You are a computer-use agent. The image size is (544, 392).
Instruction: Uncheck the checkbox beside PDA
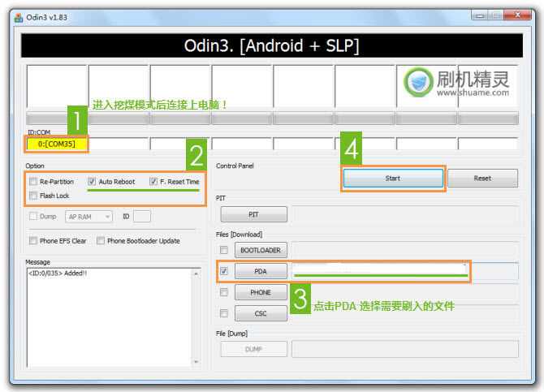pyautogui.click(x=224, y=271)
